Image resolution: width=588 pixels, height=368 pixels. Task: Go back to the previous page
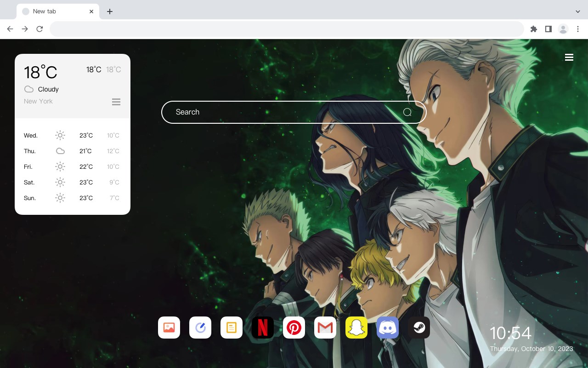pyautogui.click(x=10, y=29)
